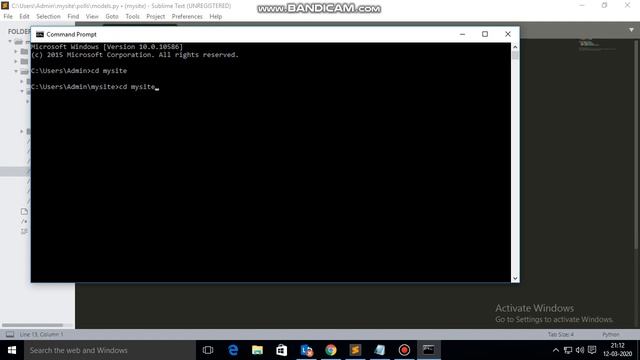The height and width of the screenshot is (360, 640).
Task: Open the Help menu
Action: [216, 16]
